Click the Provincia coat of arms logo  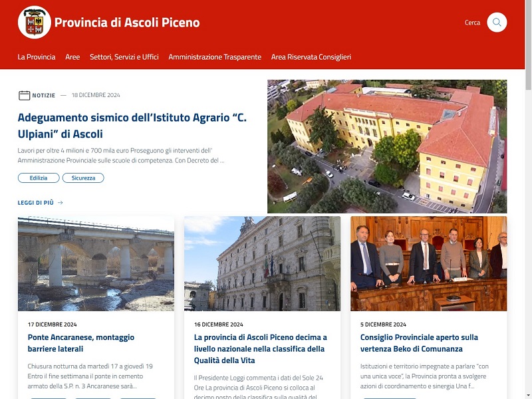point(35,23)
